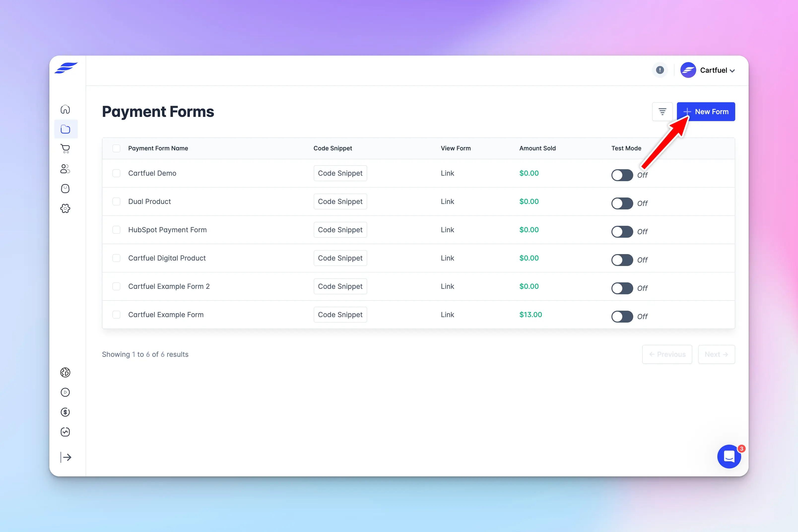Viewport: 798px width, 532px height.
Task: Toggle test mode for Cartfuel Digital Product
Action: coord(622,260)
